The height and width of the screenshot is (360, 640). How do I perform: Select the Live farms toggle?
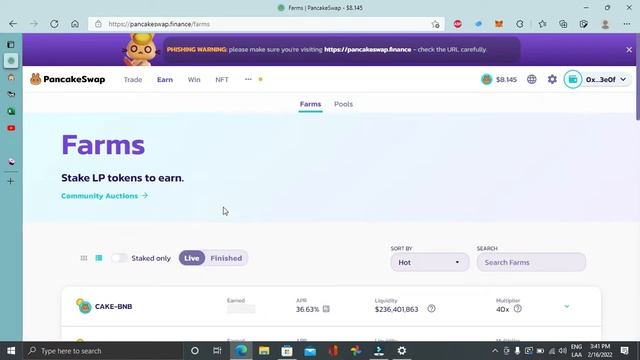(x=191, y=258)
